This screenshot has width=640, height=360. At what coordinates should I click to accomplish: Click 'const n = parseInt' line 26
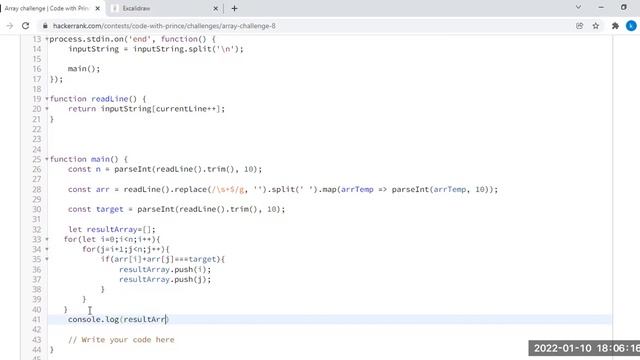click(165, 169)
